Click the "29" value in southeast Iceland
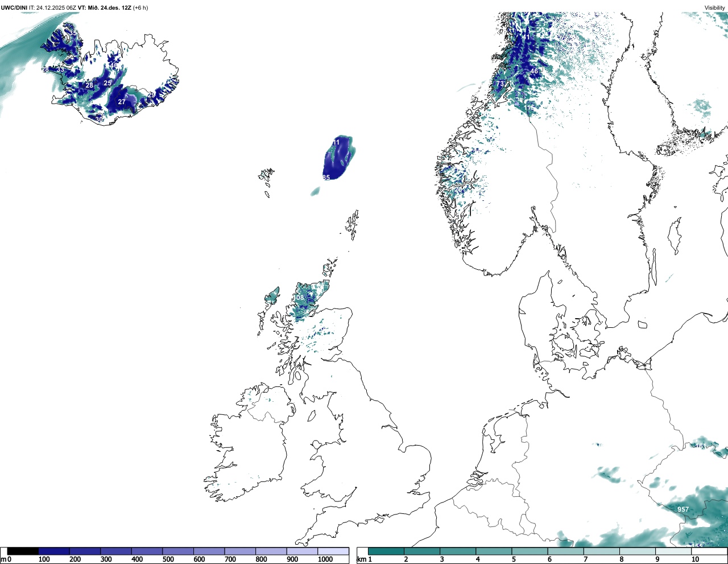The image size is (728, 564). click(x=152, y=94)
